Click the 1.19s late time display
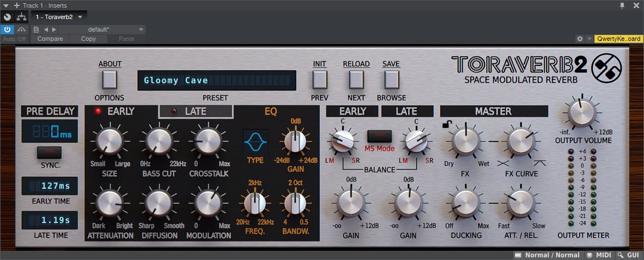Viewport: 644px width, 260px height. pos(49,220)
